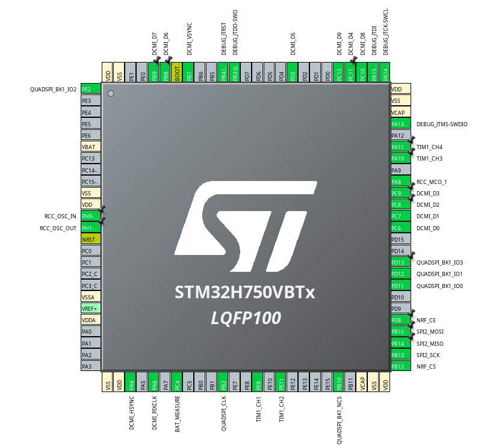Image resolution: width=484 pixels, height=448 pixels.
Task: Click the PB2 pin for QUADSPI_CLK
Action: point(223,382)
